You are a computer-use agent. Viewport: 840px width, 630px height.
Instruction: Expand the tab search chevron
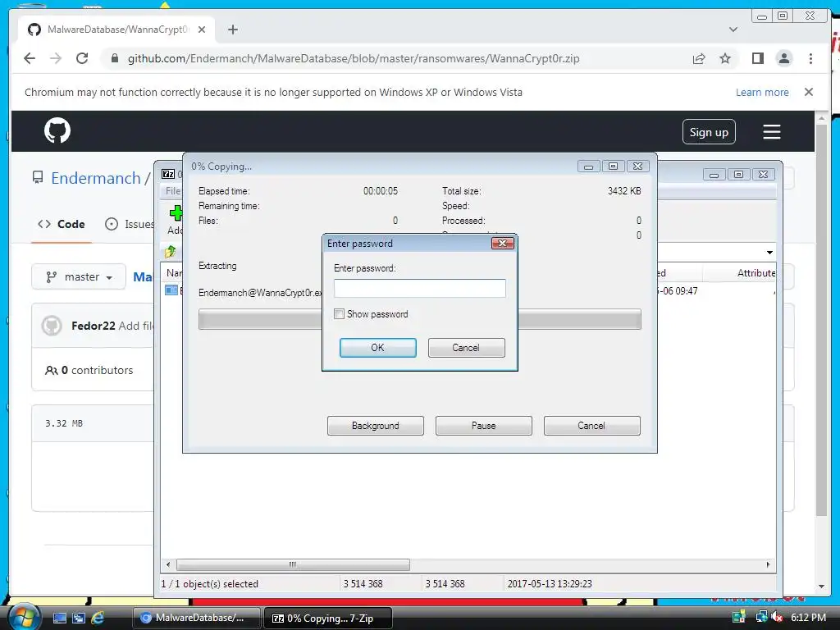[733, 30]
